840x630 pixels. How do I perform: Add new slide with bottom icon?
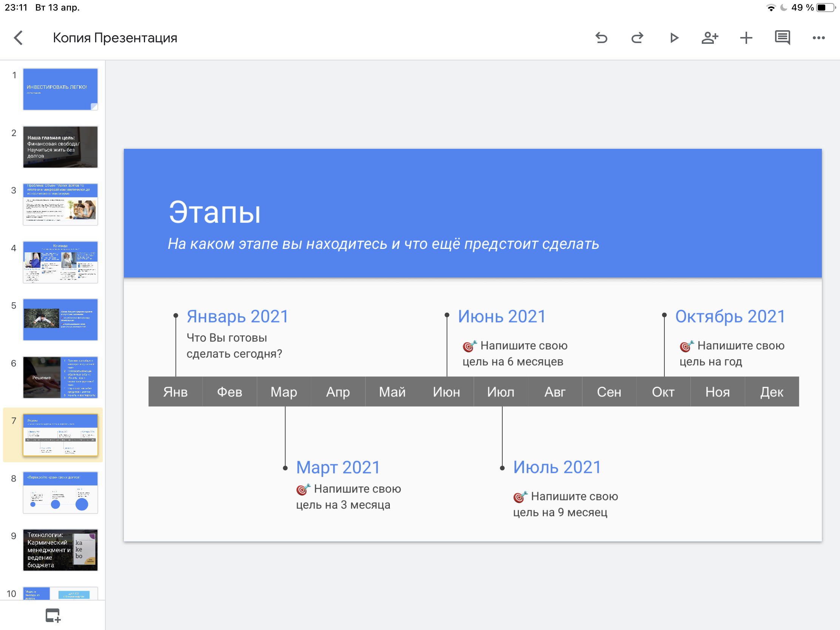(x=53, y=615)
